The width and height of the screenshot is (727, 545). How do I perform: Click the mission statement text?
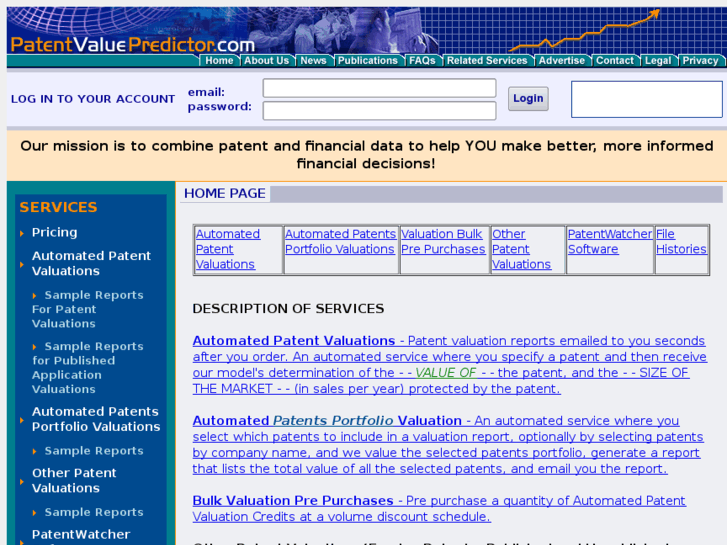click(x=367, y=155)
